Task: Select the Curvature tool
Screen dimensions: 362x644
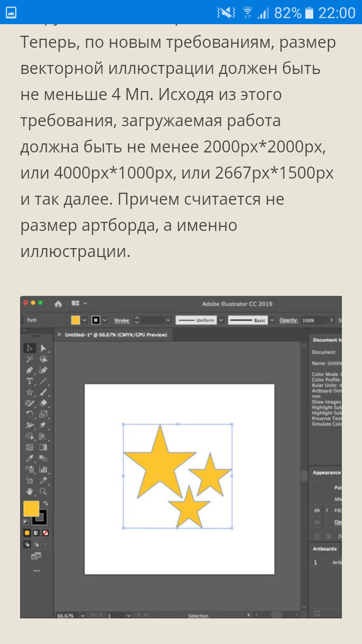Action: [x=44, y=370]
